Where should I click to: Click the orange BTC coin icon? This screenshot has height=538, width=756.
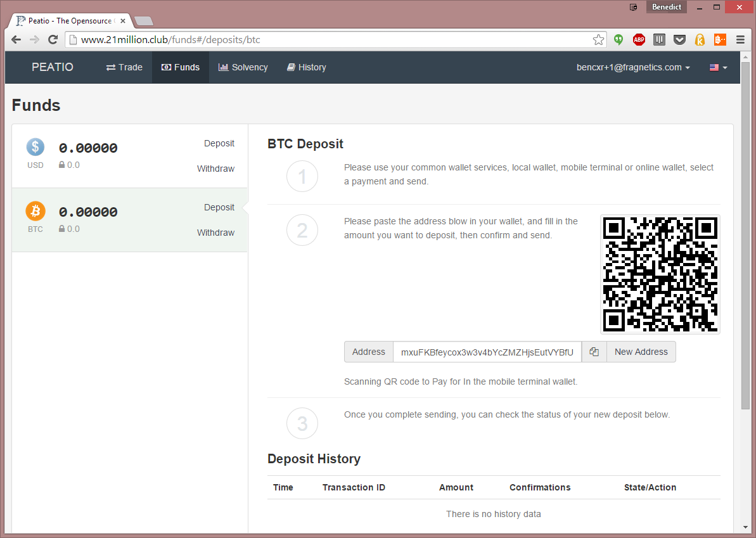click(x=35, y=211)
